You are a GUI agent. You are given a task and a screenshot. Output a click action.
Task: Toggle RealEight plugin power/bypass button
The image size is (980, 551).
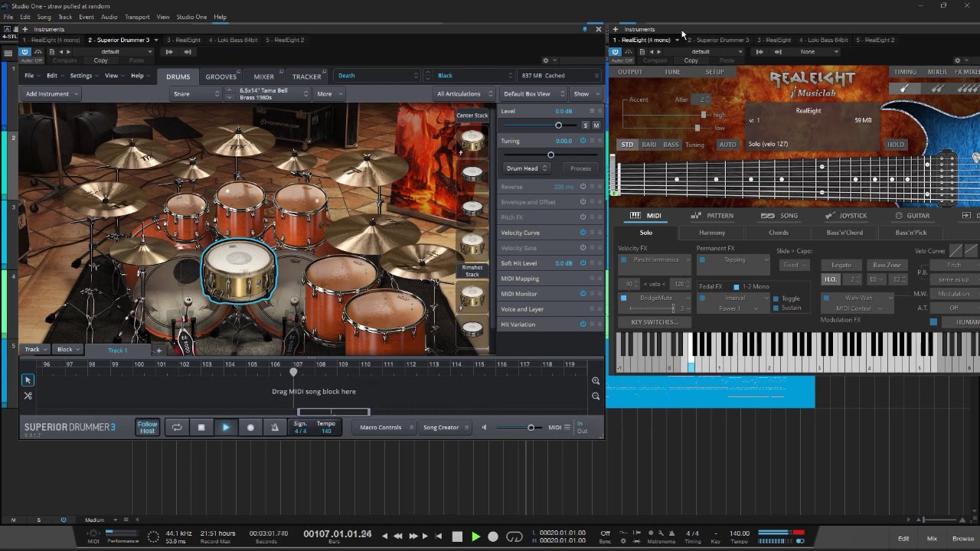pyautogui.click(x=615, y=52)
